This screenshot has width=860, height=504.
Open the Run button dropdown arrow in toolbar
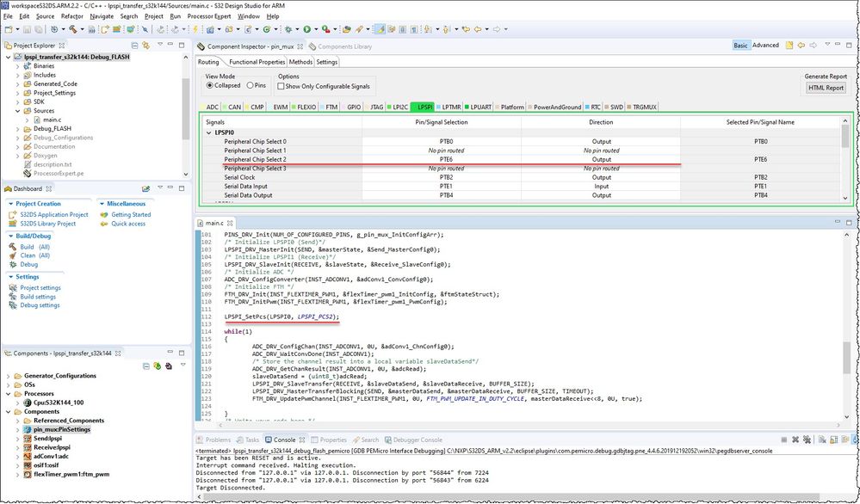pos(315,29)
